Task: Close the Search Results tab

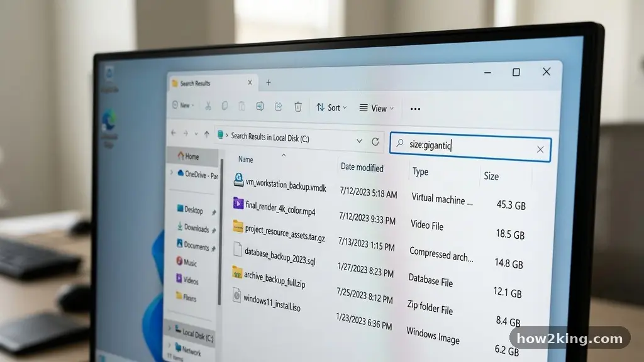Action: 250,82
